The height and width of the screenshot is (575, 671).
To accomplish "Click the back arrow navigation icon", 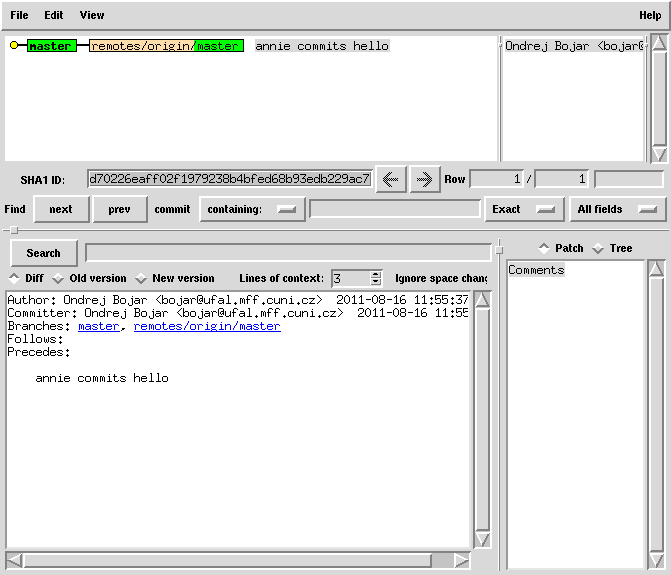I will 390,179.
